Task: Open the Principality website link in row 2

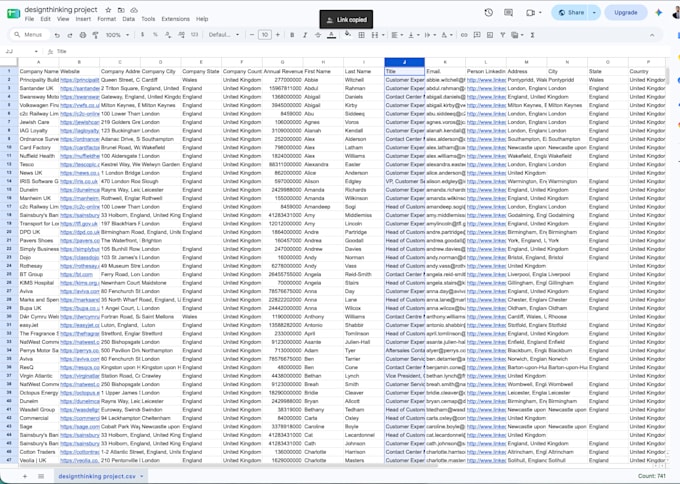Action: (x=79, y=80)
